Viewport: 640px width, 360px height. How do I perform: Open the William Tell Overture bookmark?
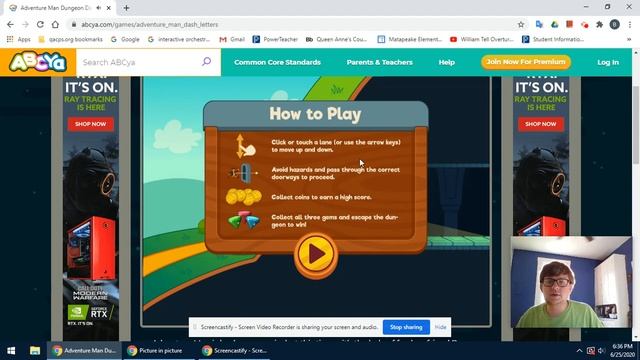coord(482,39)
